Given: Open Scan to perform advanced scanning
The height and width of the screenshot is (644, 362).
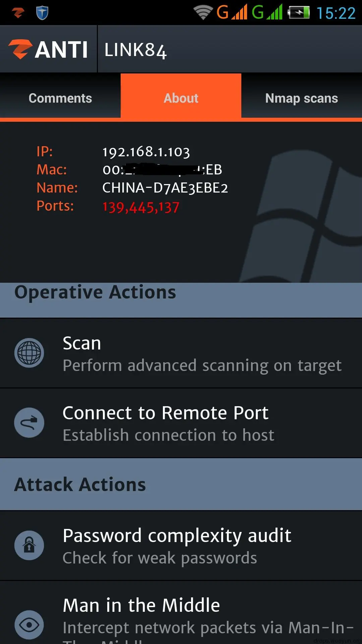Looking at the screenshot, I should coord(181,353).
